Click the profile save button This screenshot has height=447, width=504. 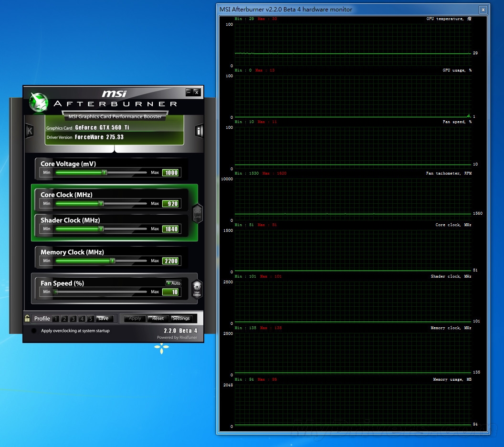click(x=103, y=318)
